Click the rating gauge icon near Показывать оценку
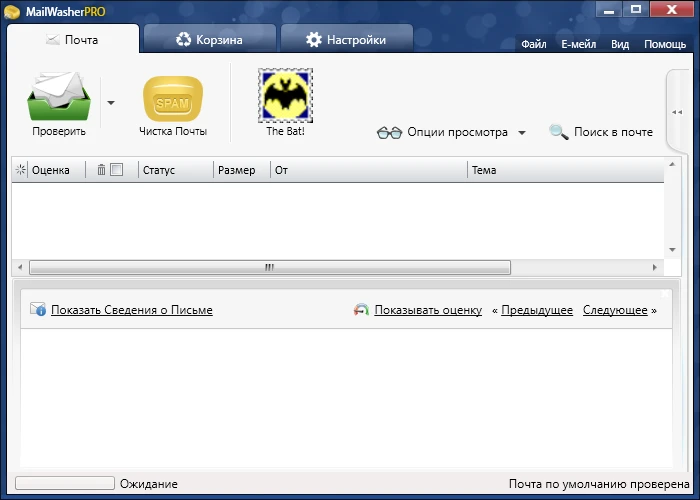Viewport: 700px width, 500px height. pos(361,310)
